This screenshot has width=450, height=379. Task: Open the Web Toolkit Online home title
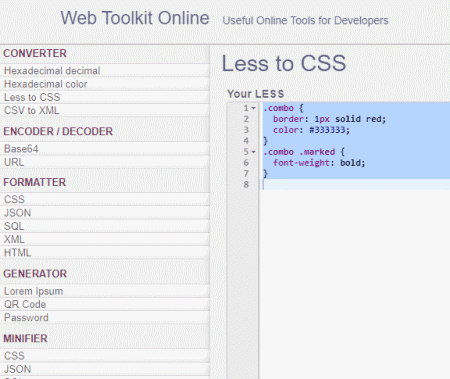135,18
